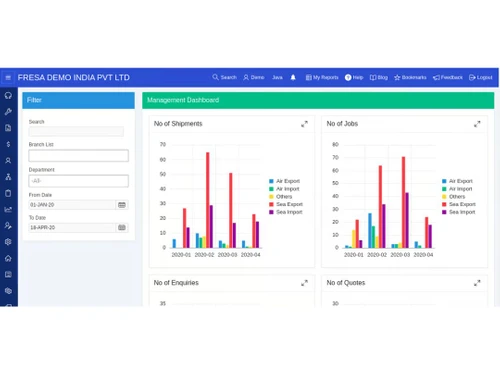Click the red 2020-02 bar in Shipments chart
Viewport: 500px width, 375px height.
(208, 200)
